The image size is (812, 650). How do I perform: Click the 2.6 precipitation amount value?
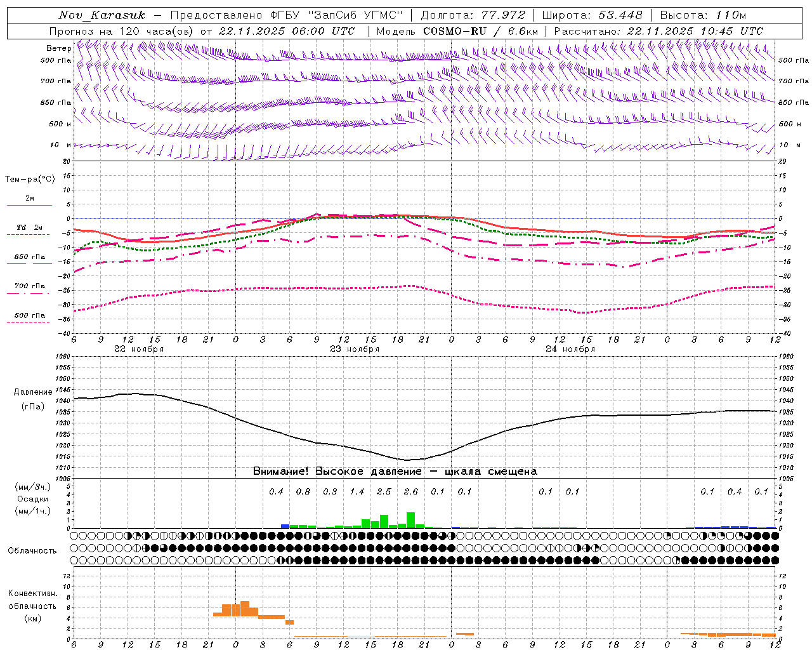410,492
